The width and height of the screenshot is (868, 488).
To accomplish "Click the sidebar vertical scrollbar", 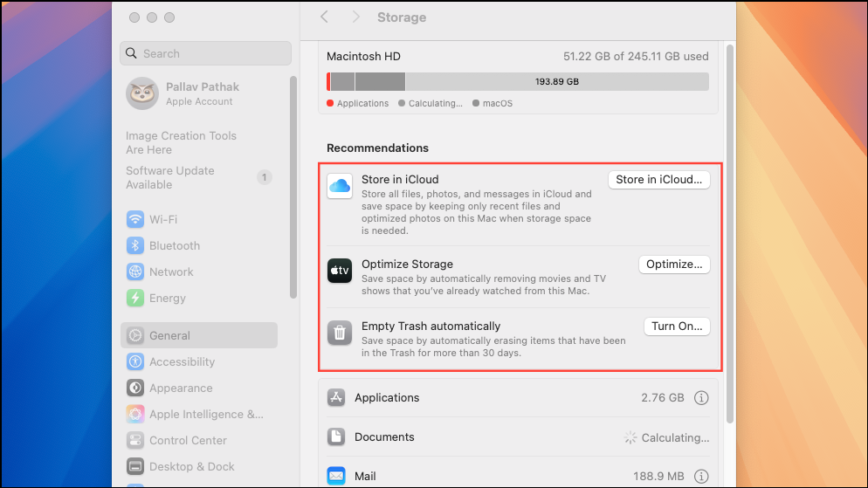I will (293, 188).
